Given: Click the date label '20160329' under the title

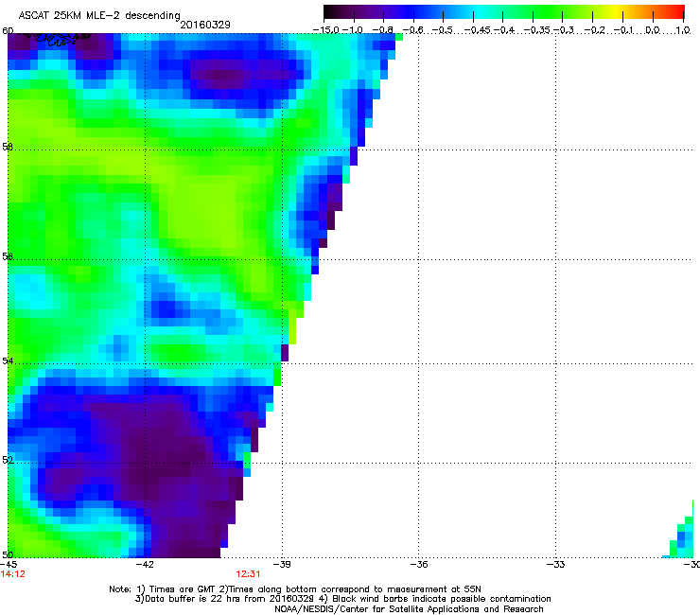Looking at the screenshot, I should pos(205,25).
